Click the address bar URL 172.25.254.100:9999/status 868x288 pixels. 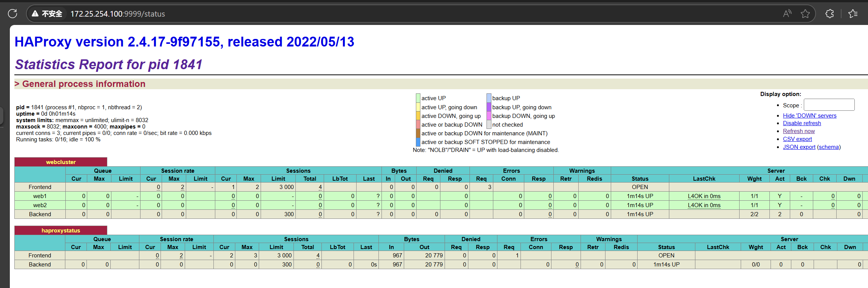click(x=117, y=14)
